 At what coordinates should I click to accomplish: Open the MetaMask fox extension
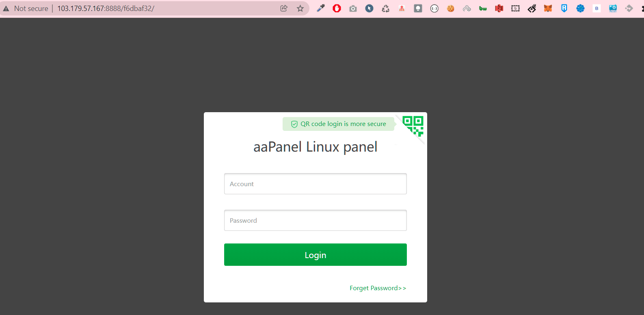tap(548, 8)
